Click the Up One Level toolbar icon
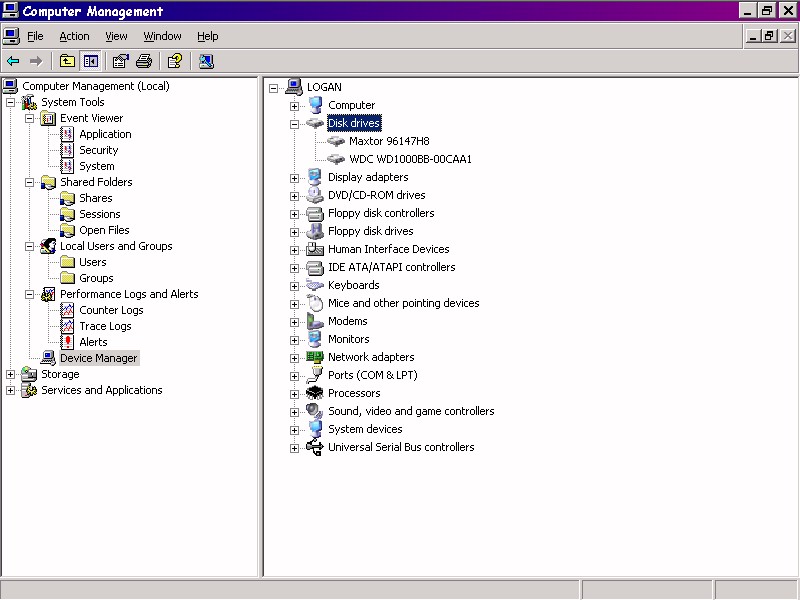The image size is (800, 600). [x=67, y=62]
